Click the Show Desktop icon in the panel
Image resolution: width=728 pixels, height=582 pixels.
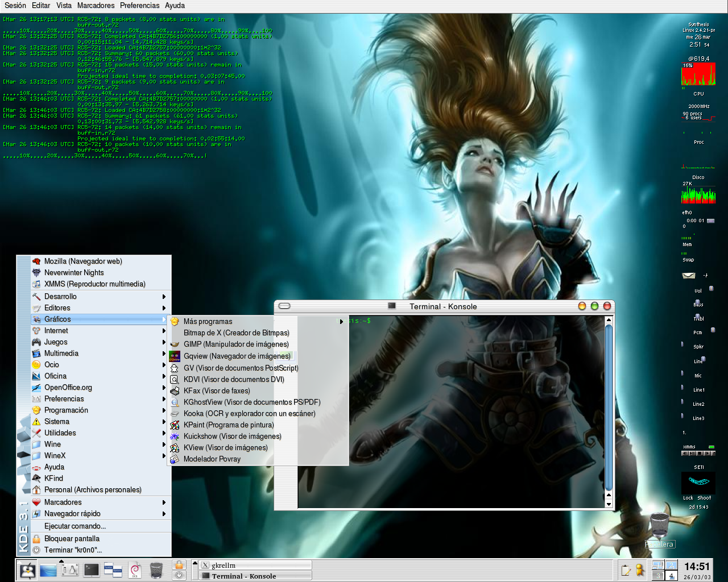tap(48, 570)
